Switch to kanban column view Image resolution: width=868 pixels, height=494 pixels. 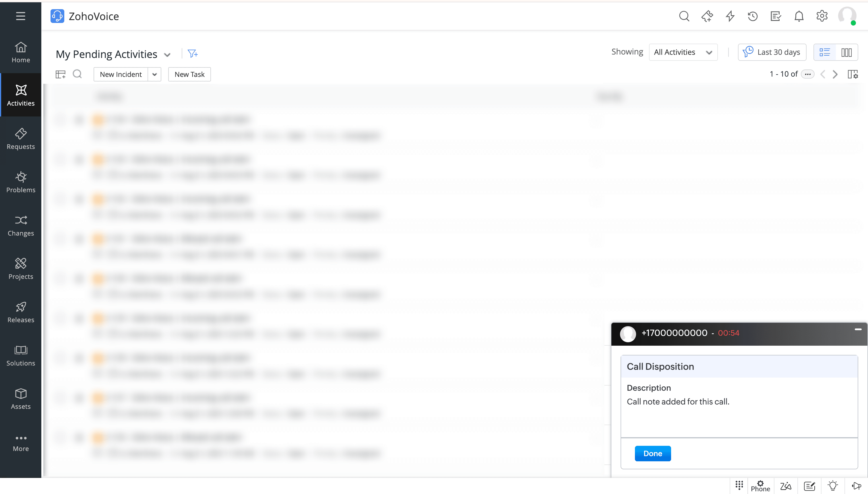(x=846, y=52)
